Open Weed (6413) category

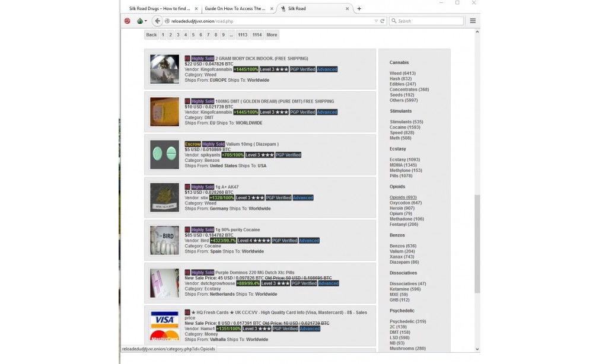click(403, 74)
